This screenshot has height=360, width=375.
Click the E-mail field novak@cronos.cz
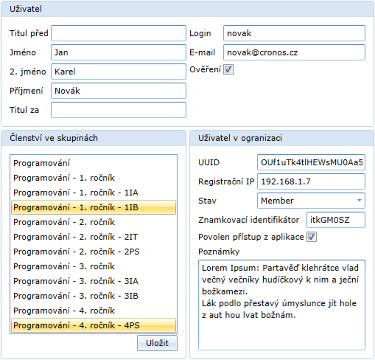pos(294,52)
